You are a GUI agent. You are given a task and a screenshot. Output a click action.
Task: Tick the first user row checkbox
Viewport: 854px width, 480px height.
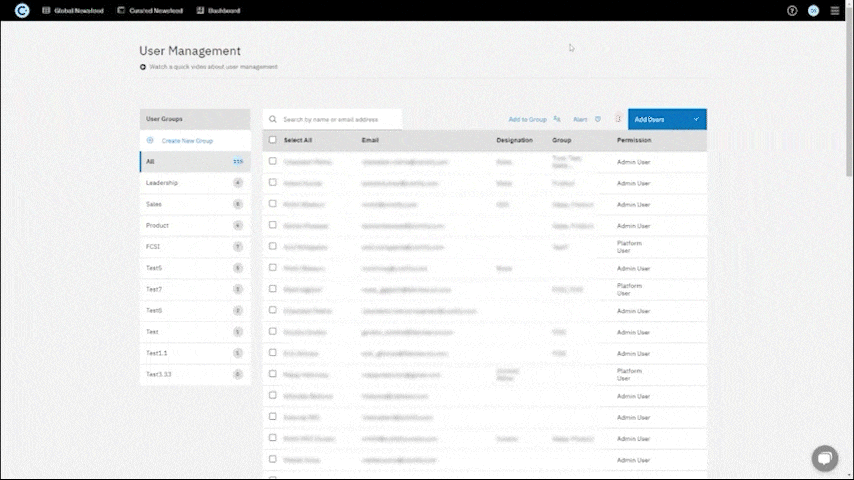[x=273, y=161]
